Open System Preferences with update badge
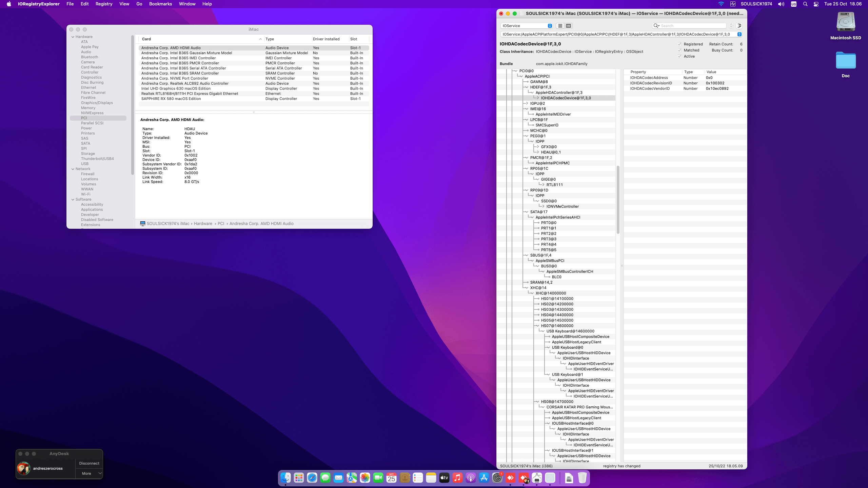 497,478
